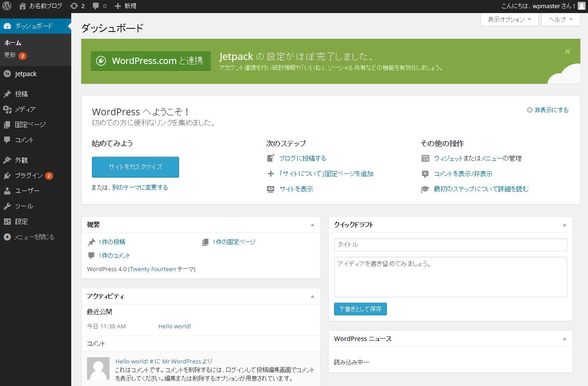
Task: Click the graduation cap icon for first steps
Action: click(x=425, y=189)
